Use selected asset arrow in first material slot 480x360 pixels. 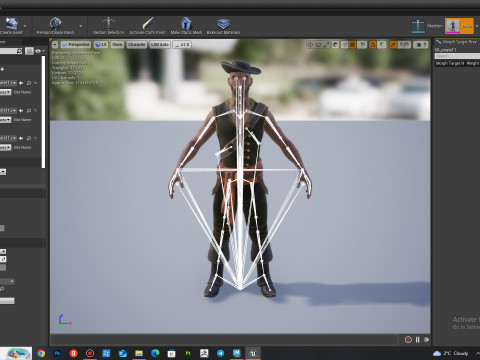click(x=21, y=83)
